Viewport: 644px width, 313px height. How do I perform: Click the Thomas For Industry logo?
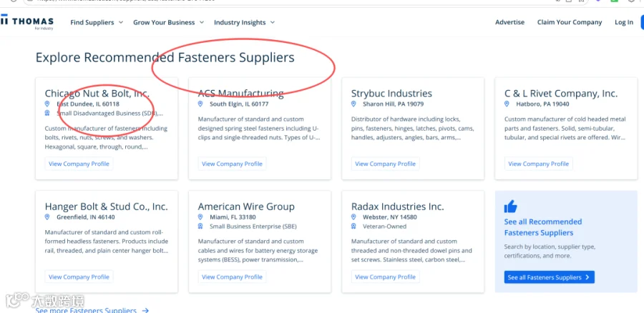coord(27,22)
